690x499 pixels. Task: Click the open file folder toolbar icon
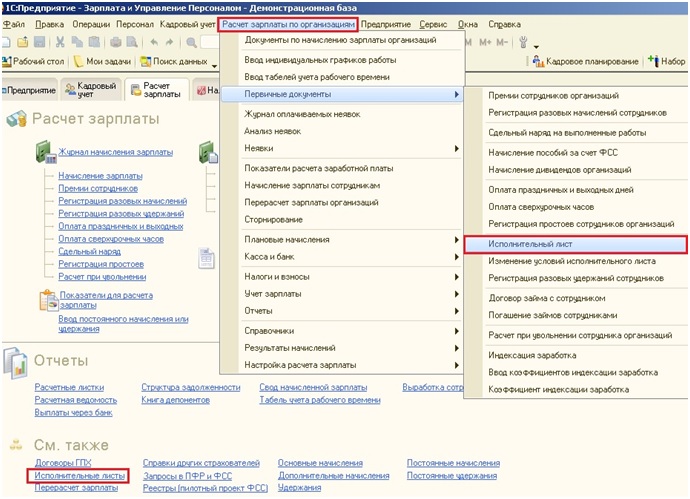(22, 42)
